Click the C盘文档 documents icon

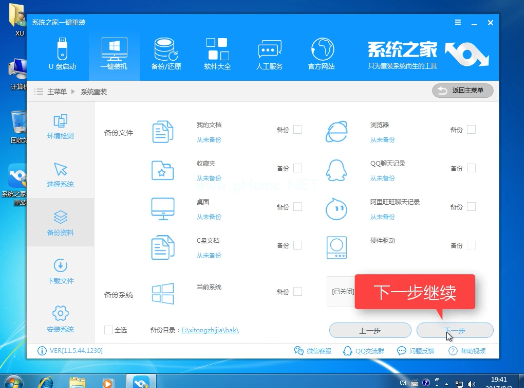click(x=163, y=247)
